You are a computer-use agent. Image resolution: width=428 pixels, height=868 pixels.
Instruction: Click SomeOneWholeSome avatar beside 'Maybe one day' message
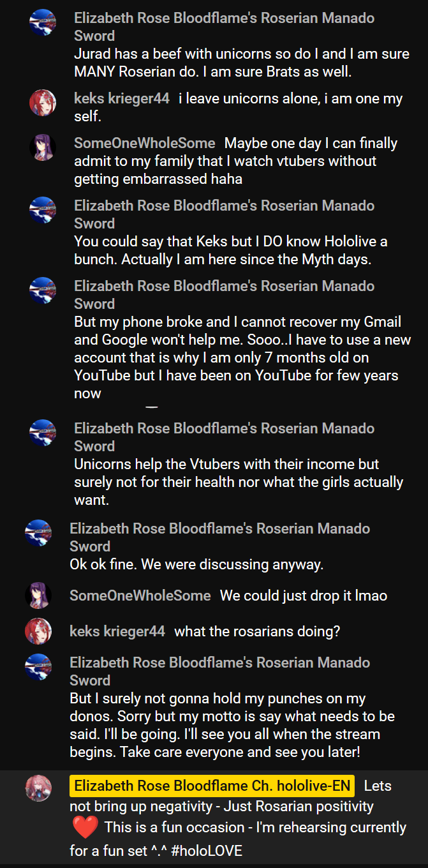[43, 147]
